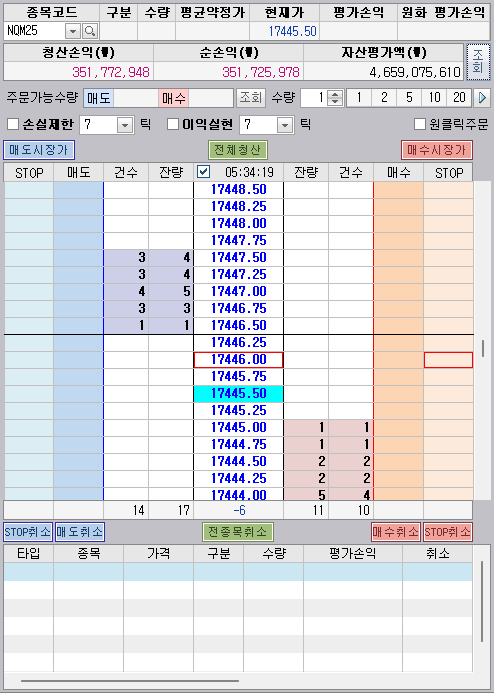494x693 pixels.
Task: Click the price 17448.50 row
Action: click(239, 190)
